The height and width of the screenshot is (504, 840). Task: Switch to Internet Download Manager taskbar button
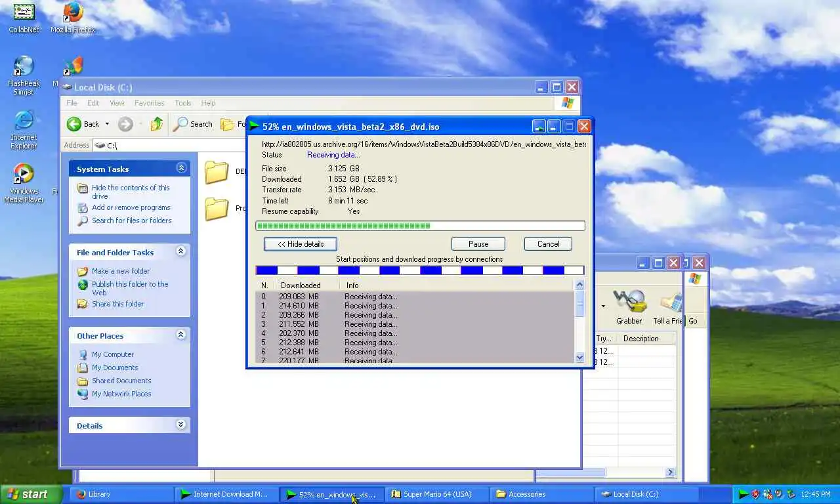pyautogui.click(x=226, y=494)
